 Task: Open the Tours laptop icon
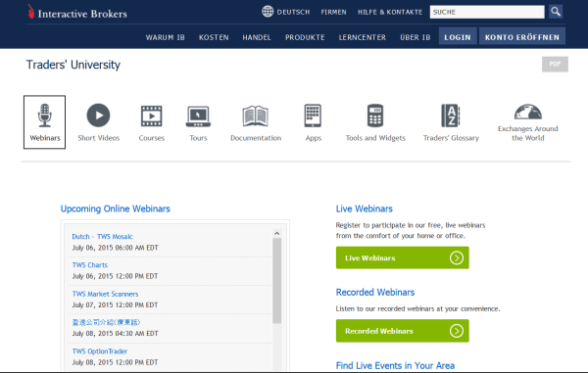pos(198,117)
